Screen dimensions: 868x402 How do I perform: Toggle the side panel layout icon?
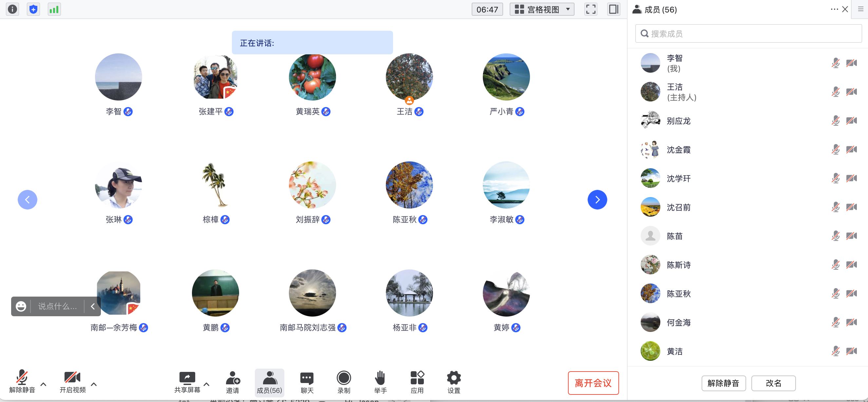click(613, 9)
